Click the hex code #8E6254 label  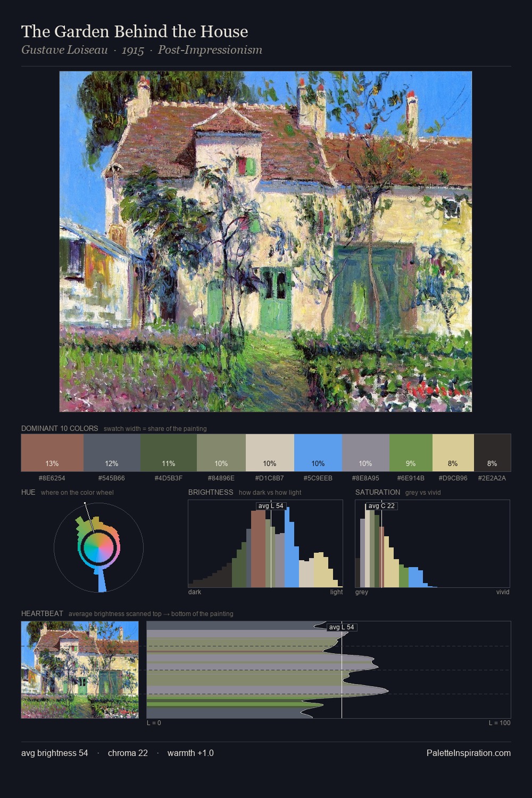coord(52,478)
